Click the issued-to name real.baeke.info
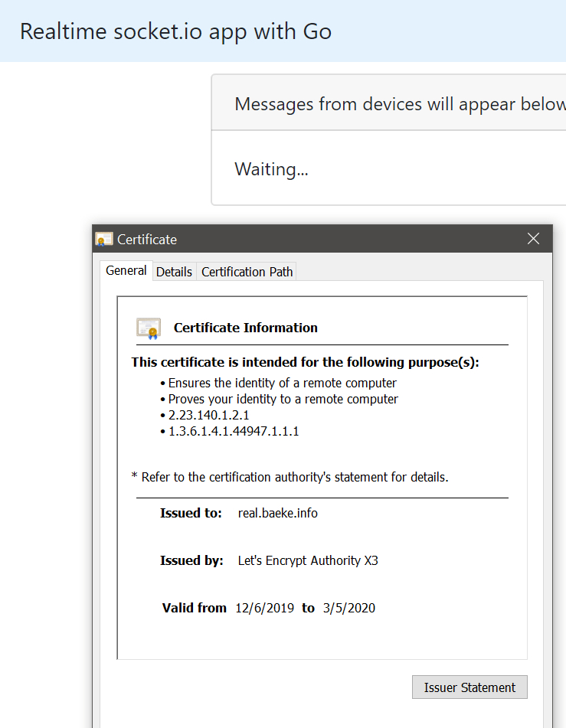 click(x=277, y=513)
